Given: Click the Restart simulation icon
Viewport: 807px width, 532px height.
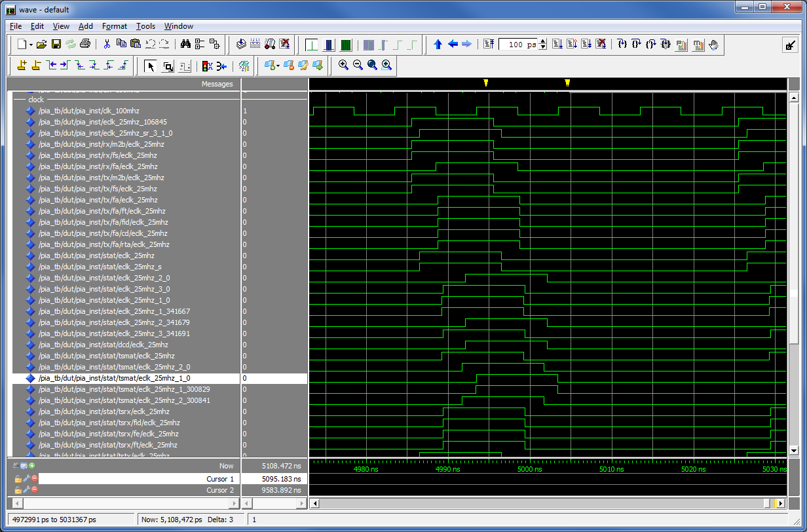Looking at the screenshot, I should point(489,45).
